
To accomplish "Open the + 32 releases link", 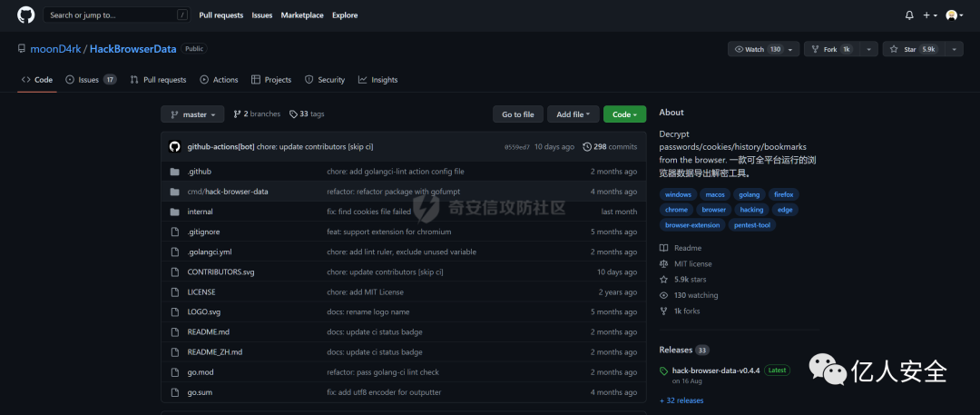I will (681, 400).
